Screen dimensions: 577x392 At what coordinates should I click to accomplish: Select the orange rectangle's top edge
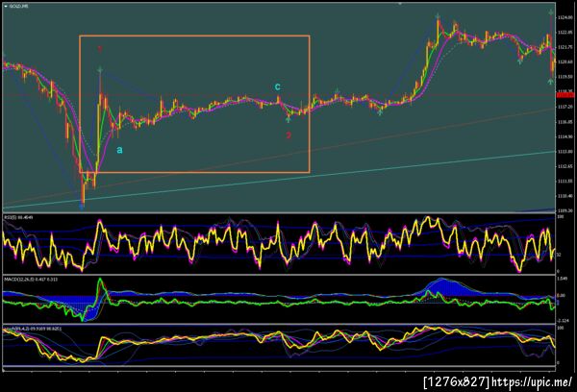(x=194, y=36)
